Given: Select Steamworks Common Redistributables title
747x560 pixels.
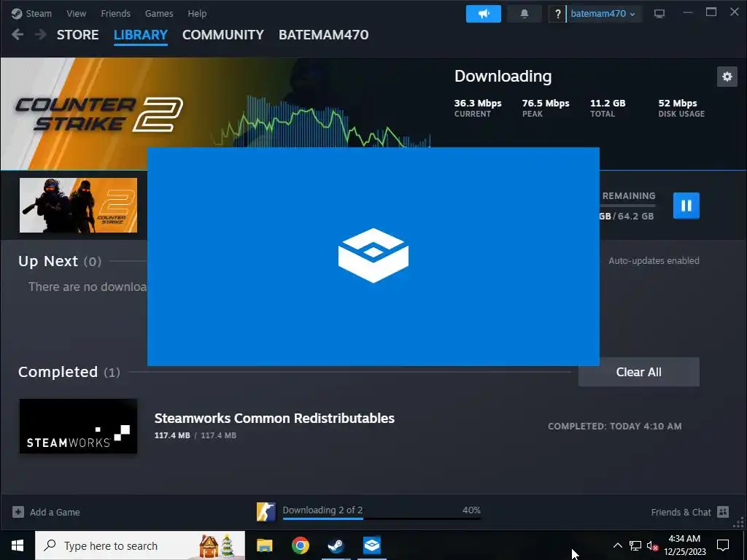Looking at the screenshot, I should [x=274, y=418].
